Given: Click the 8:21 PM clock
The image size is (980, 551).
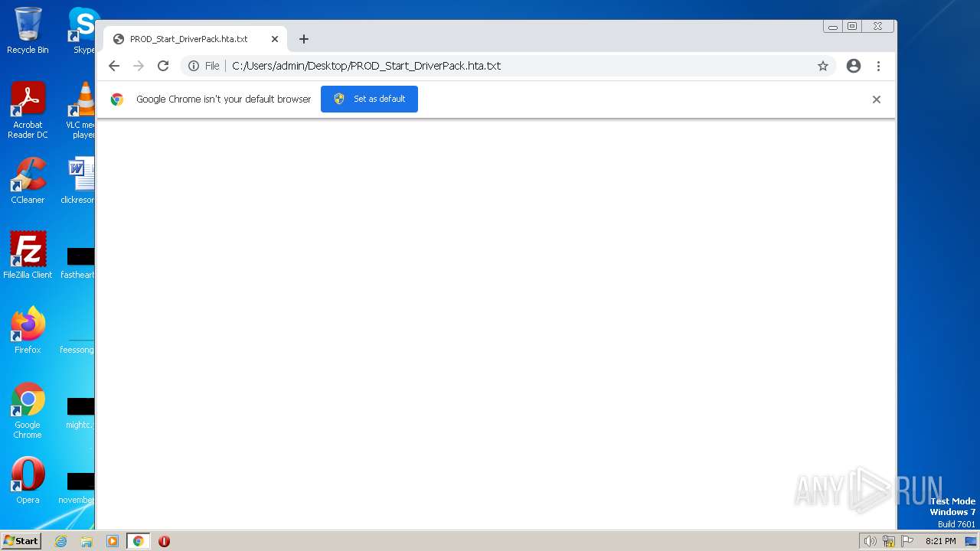Looking at the screenshot, I should coord(940,541).
